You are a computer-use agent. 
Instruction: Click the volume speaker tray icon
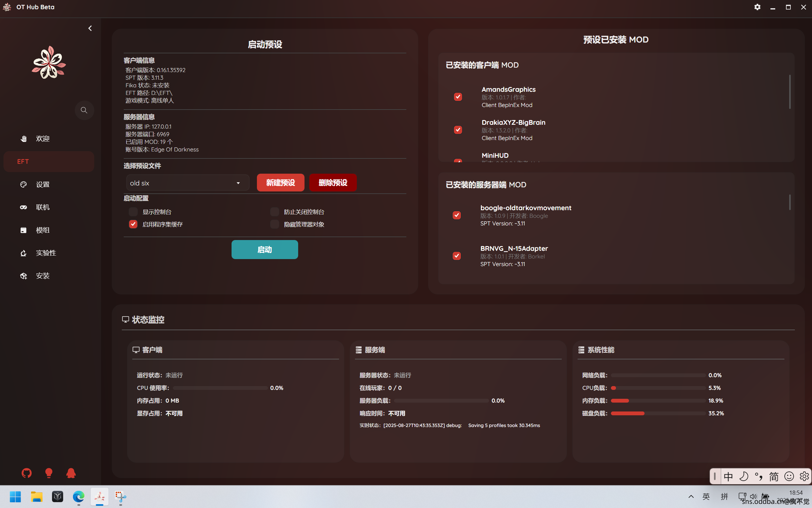[754, 497]
